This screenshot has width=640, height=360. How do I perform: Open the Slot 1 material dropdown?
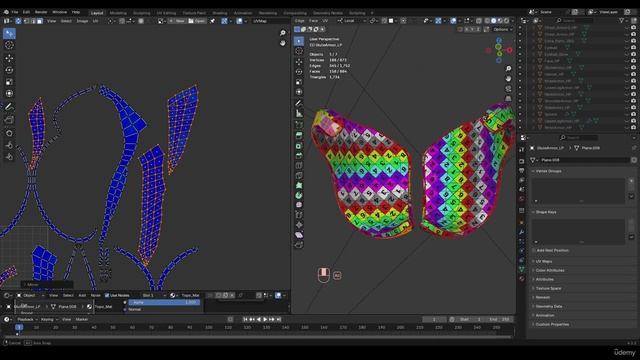click(154, 295)
